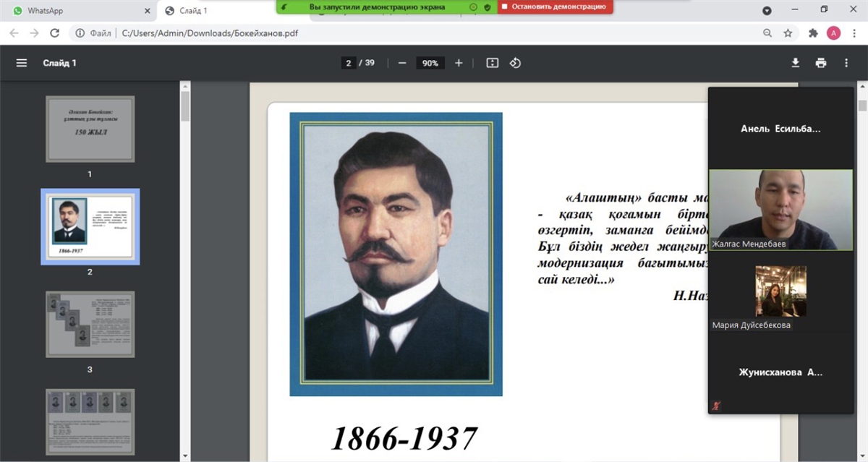
Task: Reload the current page
Action: coord(54,33)
